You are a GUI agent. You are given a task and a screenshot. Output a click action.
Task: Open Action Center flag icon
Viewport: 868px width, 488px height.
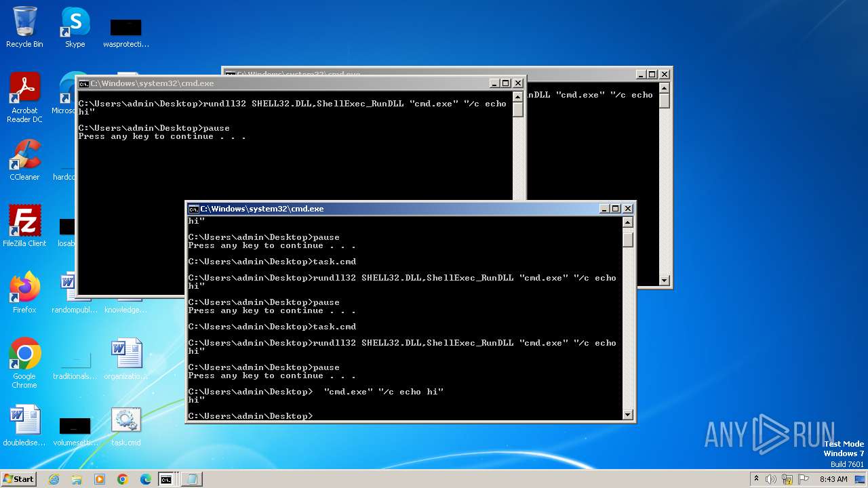(804, 479)
